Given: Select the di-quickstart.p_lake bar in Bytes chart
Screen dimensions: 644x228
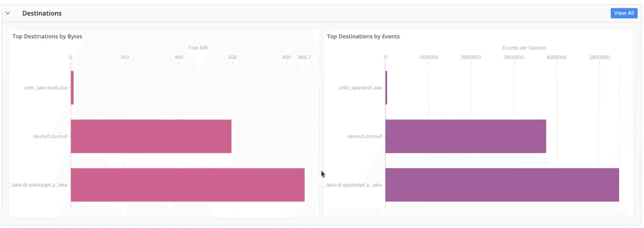Looking at the screenshot, I should 187,185.
